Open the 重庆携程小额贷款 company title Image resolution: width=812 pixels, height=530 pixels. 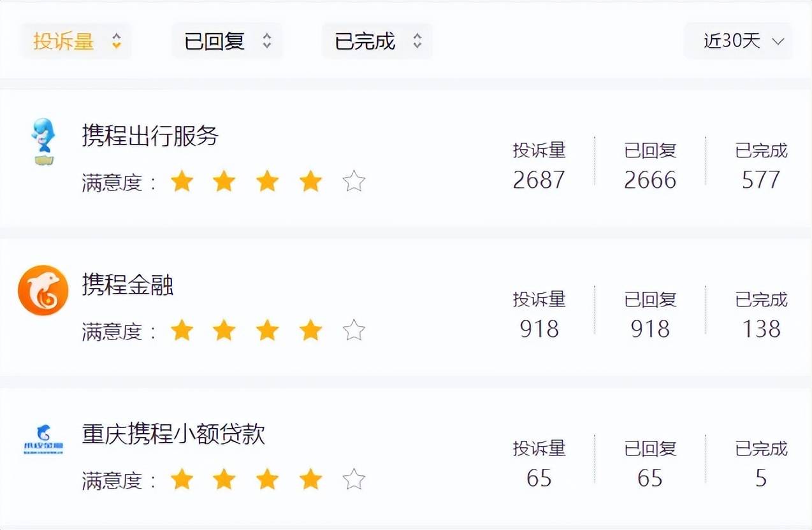click(173, 434)
